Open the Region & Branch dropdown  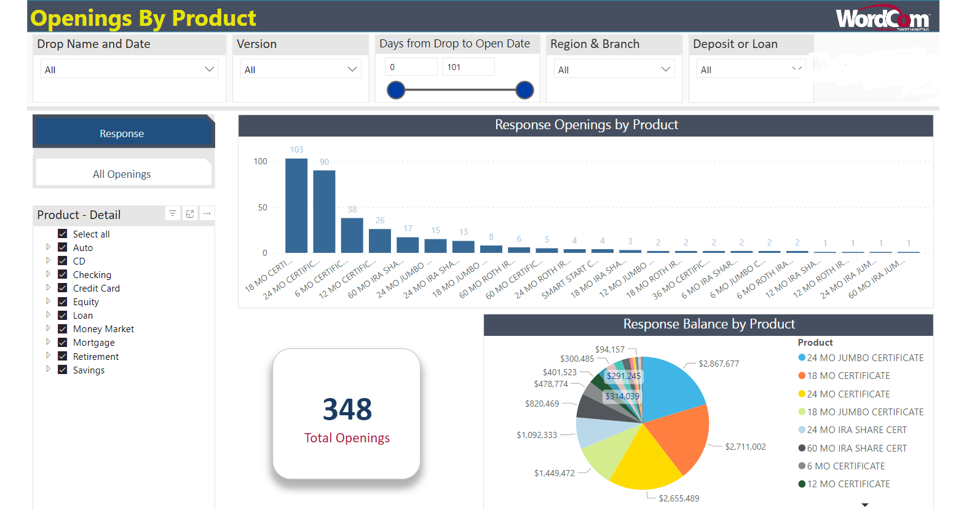(614, 70)
